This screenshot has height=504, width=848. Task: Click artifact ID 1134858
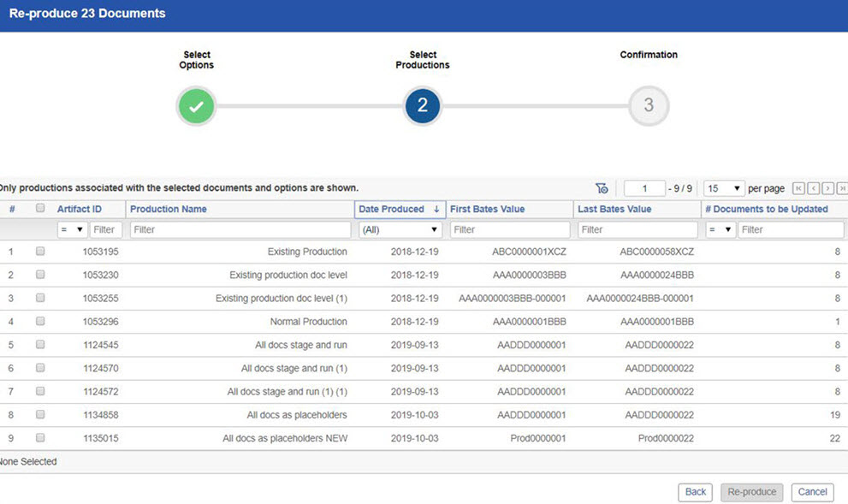point(101,415)
